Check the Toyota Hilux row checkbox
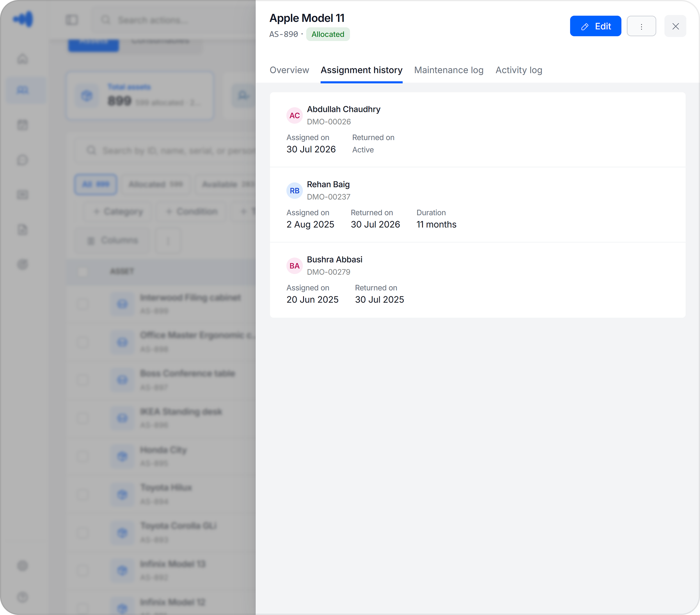This screenshot has height=615, width=700. point(82,494)
